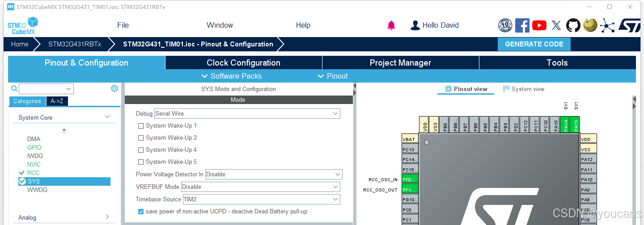Click the GENERATE CODE button
This screenshot has height=225, width=644.
point(534,44)
